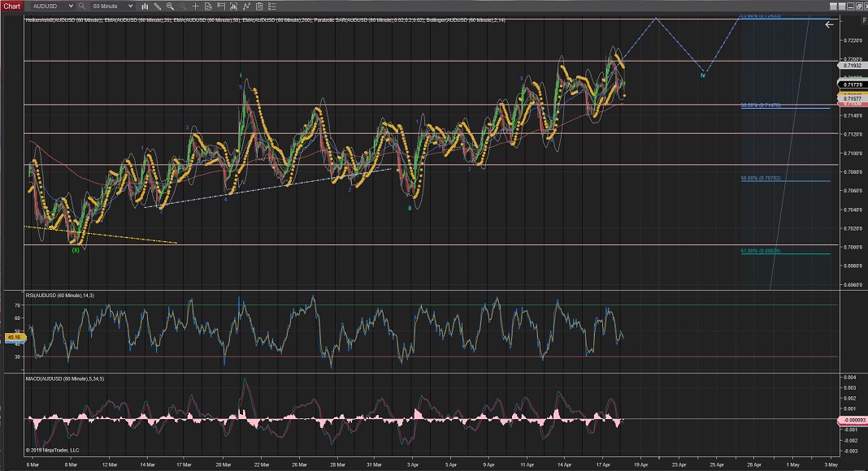The width and height of the screenshot is (868, 471).
Task: Click the 12 Mar date on time axis
Action: [110, 465]
